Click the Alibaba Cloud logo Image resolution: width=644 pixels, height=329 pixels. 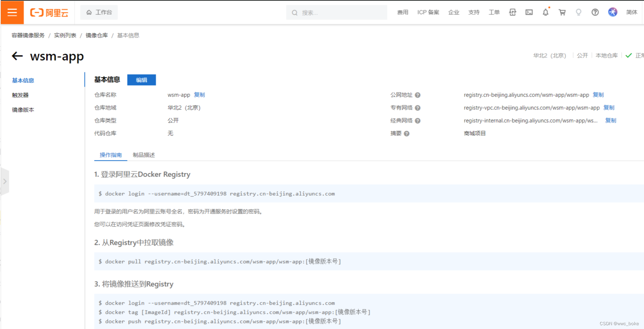pyautogui.click(x=49, y=13)
